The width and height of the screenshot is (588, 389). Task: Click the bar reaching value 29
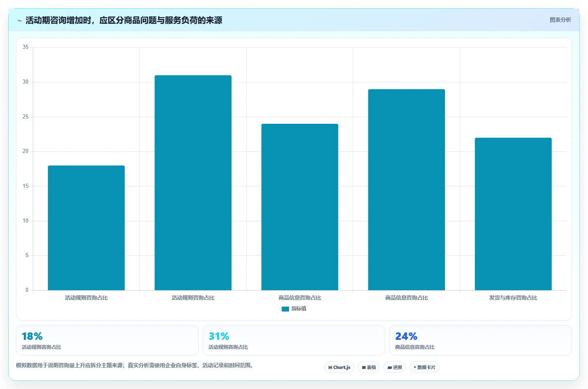pos(406,190)
